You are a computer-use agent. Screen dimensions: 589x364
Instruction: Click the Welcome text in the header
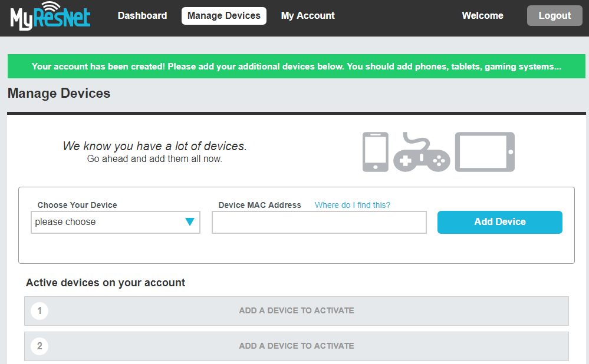(482, 16)
